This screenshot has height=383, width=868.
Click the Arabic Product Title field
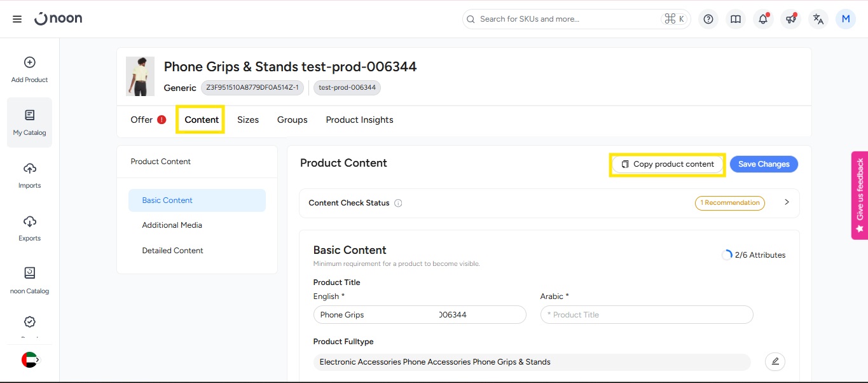coord(646,314)
